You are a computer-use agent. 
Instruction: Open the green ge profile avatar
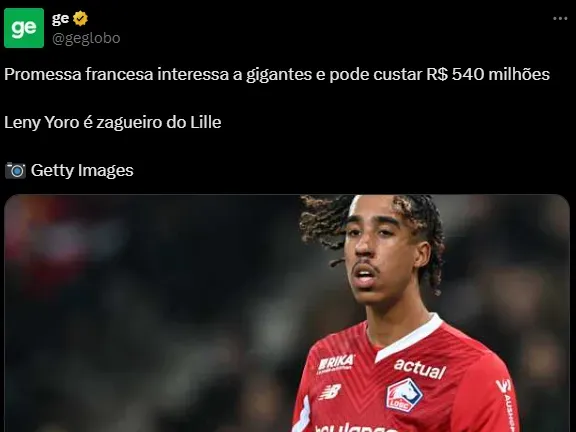(24, 28)
